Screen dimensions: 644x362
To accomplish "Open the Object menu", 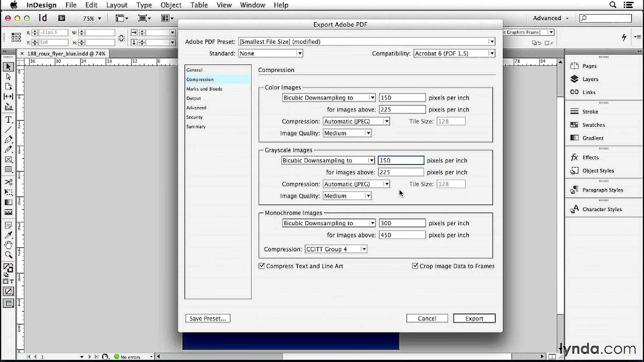I will coord(171,5).
